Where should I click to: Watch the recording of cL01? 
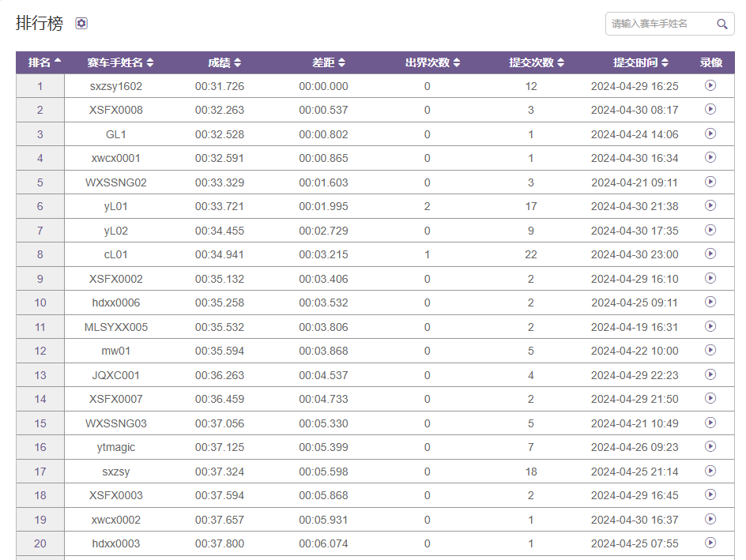click(710, 254)
